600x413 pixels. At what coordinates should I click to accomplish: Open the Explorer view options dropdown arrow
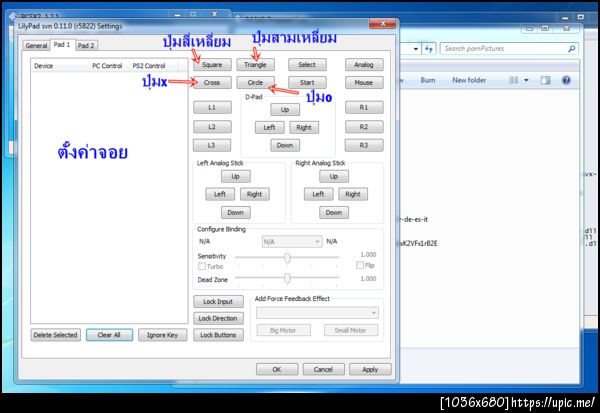(x=526, y=80)
